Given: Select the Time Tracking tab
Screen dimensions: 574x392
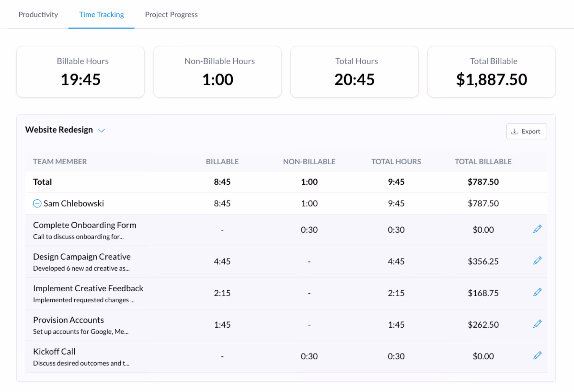Looking at the screenshot, I should pyautogui.click(x=102, y=15).
